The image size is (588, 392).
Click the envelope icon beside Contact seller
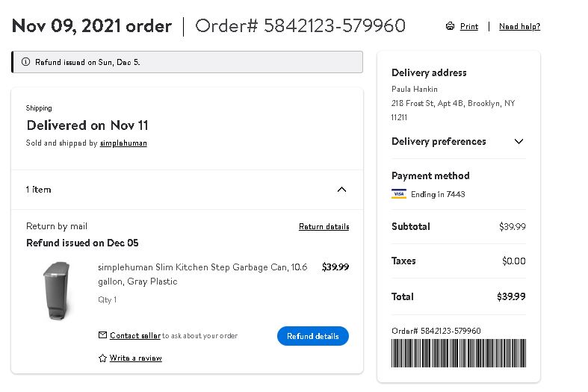click(102, 335)
